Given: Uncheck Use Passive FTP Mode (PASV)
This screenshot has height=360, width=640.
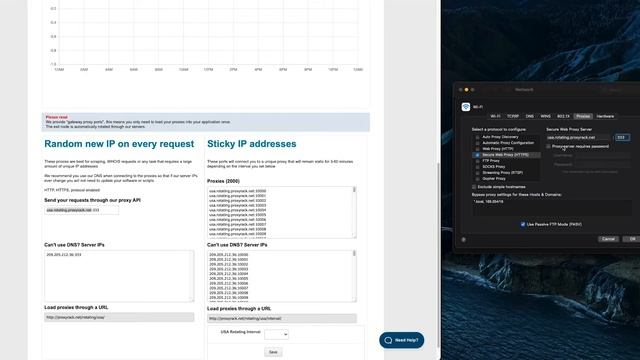Looking at the screenshot, I should (523, 224).
